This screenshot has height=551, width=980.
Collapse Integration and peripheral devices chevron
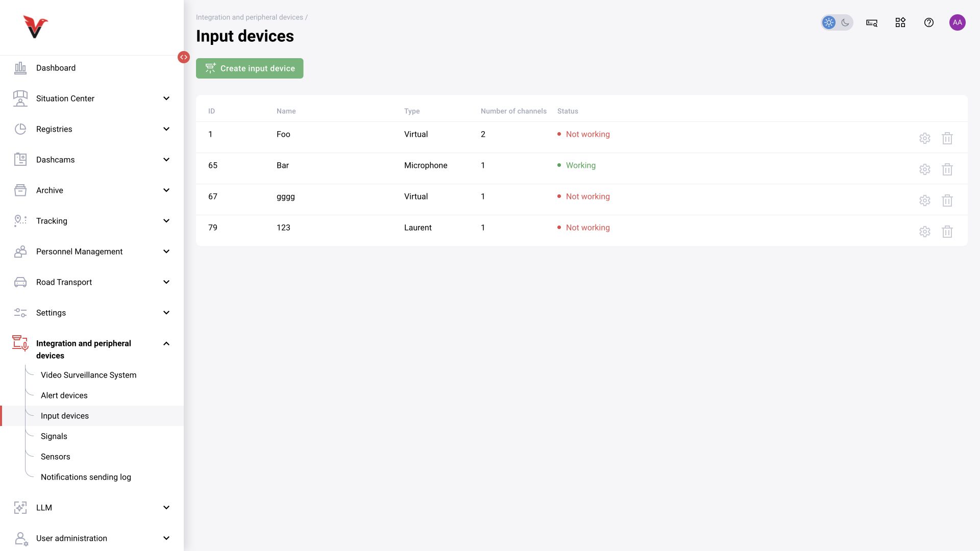point(166,343)
